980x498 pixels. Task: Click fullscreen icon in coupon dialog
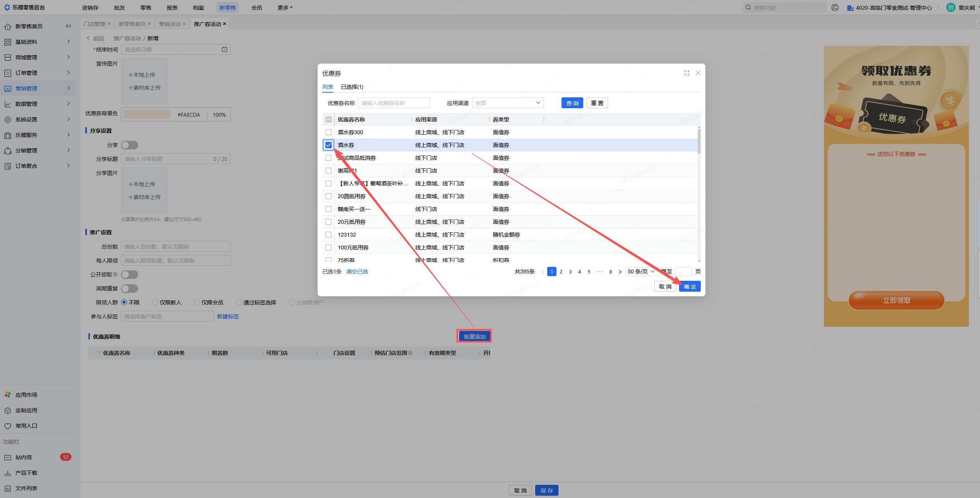[687, 73]
